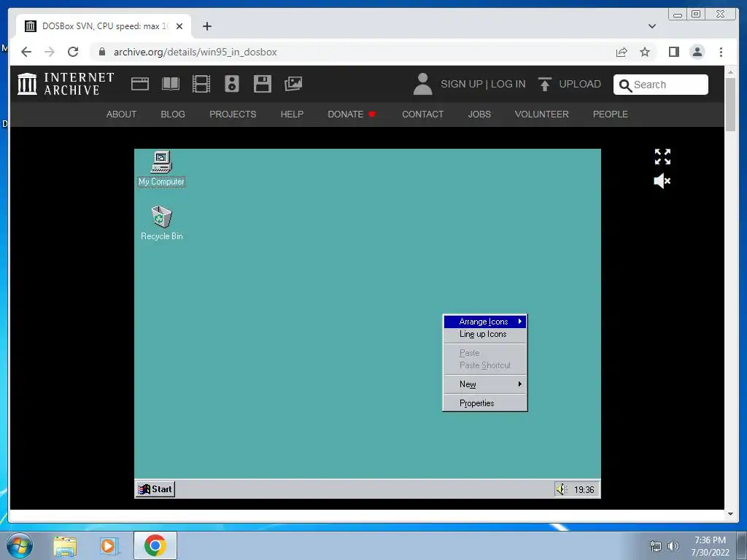Open the Video filmstrip icon
The height and width of the screenshot is (560, 747).
(201, 84)
